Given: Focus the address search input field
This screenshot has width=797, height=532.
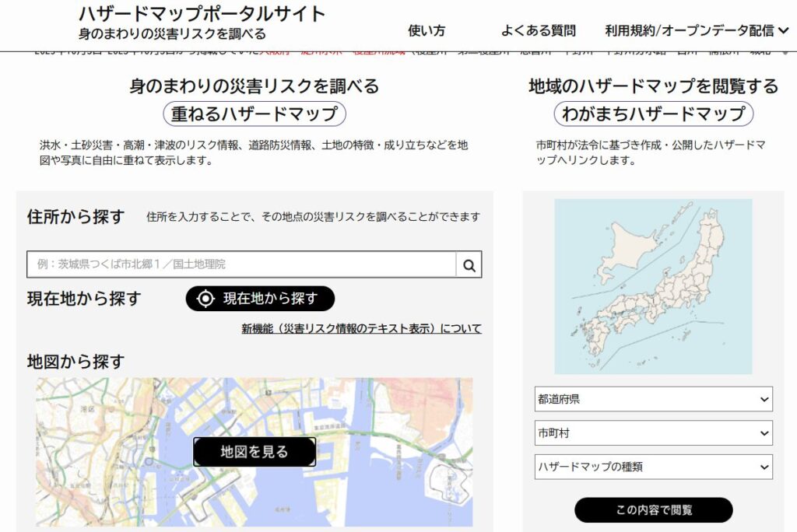Looking at the screenshot, I should click(x=241, y=264).
